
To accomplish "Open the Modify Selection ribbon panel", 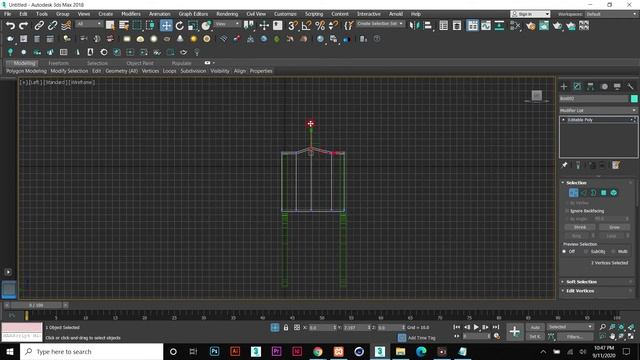I will coord(69,71).
